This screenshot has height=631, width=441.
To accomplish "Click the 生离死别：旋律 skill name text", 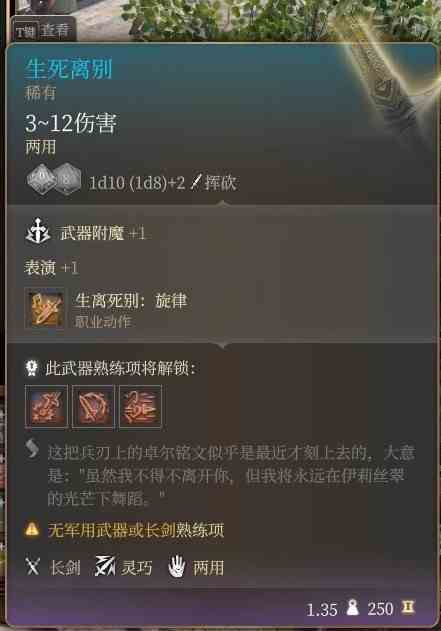I will point(131,301).
